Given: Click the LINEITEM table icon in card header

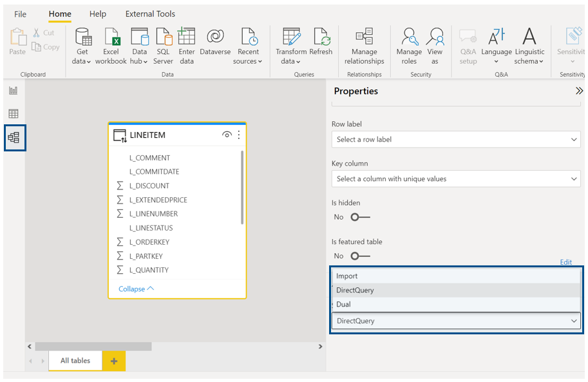Looking at the screenshot, I should click(x=120, y=135).
